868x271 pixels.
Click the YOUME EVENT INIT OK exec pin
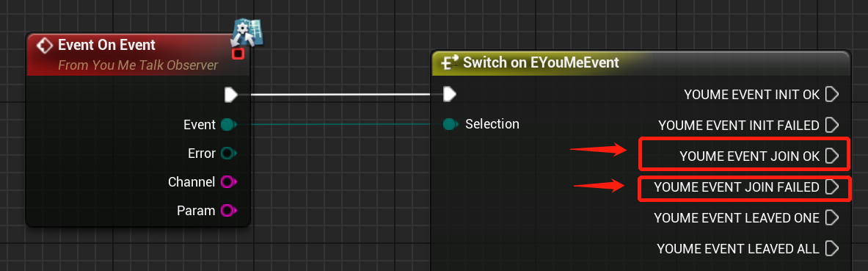pos(832,94)
